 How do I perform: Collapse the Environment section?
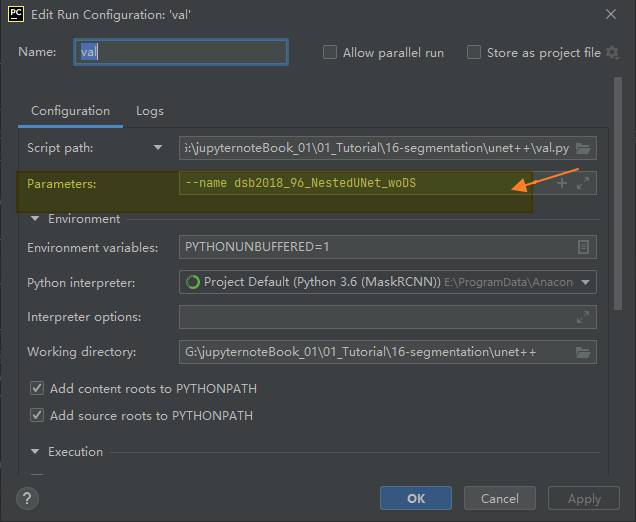tap(35, 219)
